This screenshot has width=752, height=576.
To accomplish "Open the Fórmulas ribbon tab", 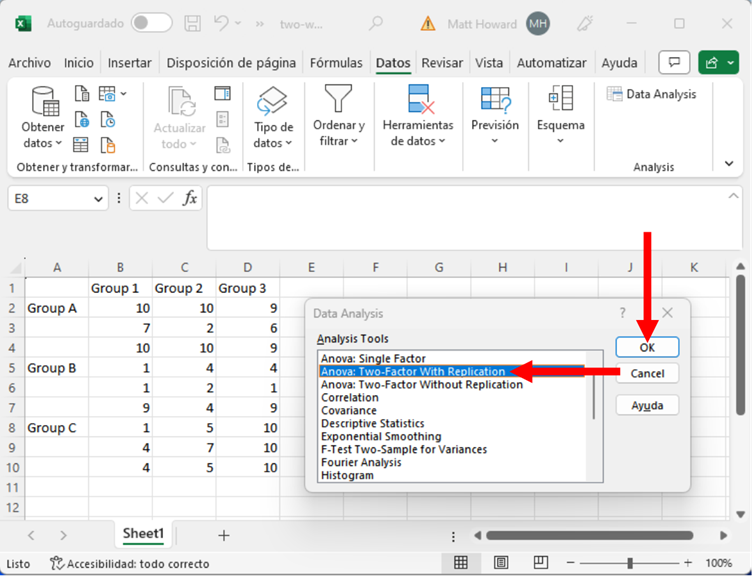I will point(336,62).
